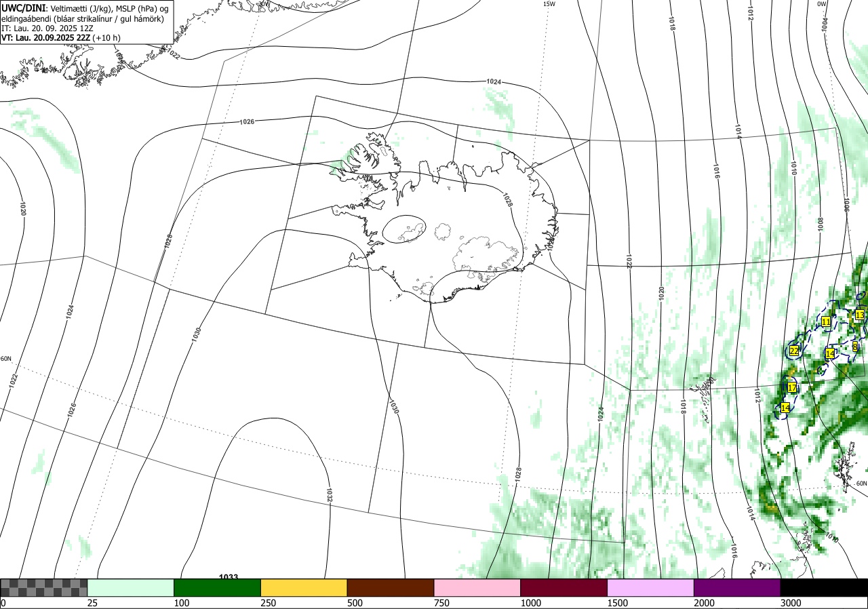Screen dimensions: 868x609
Task: Click the legend value 2000
Action: [x=705, y=603]
